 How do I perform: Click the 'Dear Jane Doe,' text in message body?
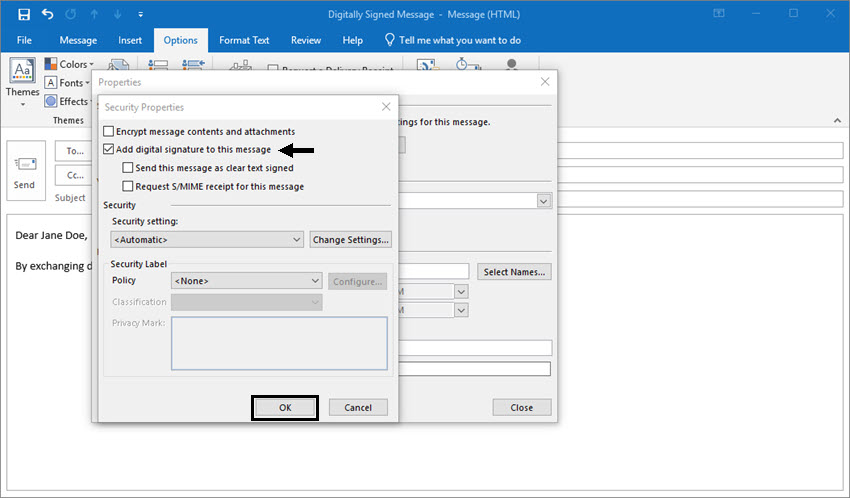51,235
